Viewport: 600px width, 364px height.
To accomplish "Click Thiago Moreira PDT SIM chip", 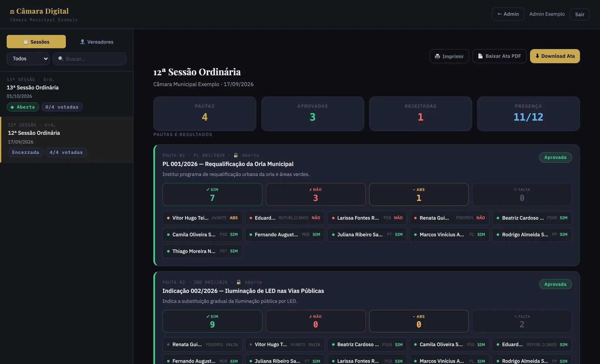I will point(202,251).
